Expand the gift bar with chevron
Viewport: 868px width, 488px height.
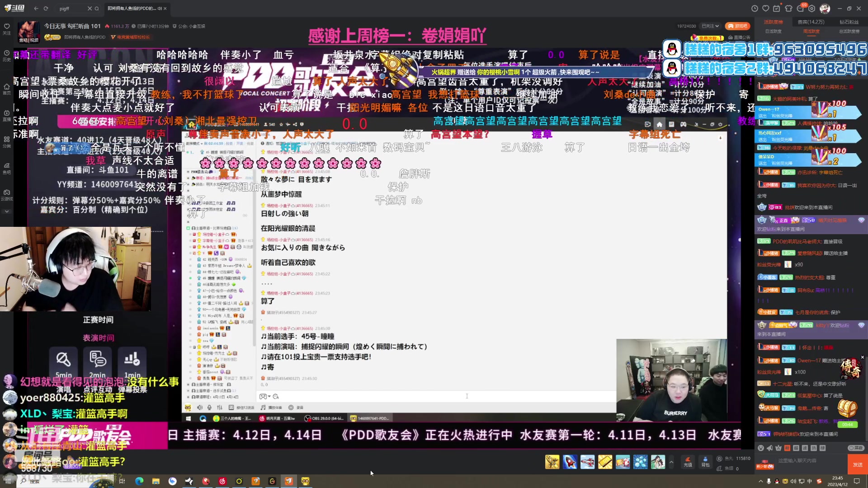point(671,462)
